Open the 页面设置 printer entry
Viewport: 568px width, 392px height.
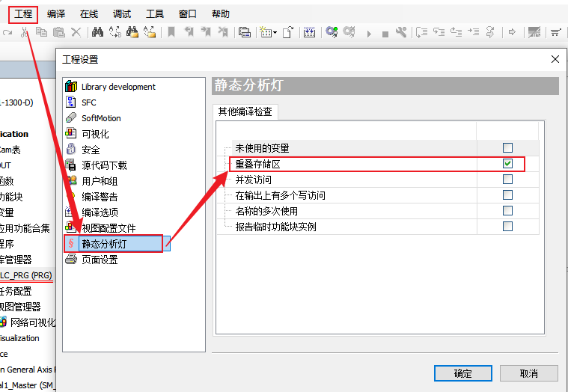click(99, 260)
